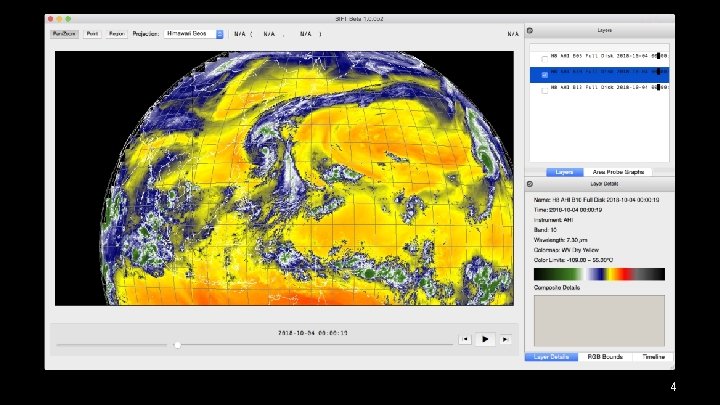720x405 pixels.
Task: Toggle the B13 Full Disk layer checkbox
Action: pyautogui.click(x=544, y=91)
